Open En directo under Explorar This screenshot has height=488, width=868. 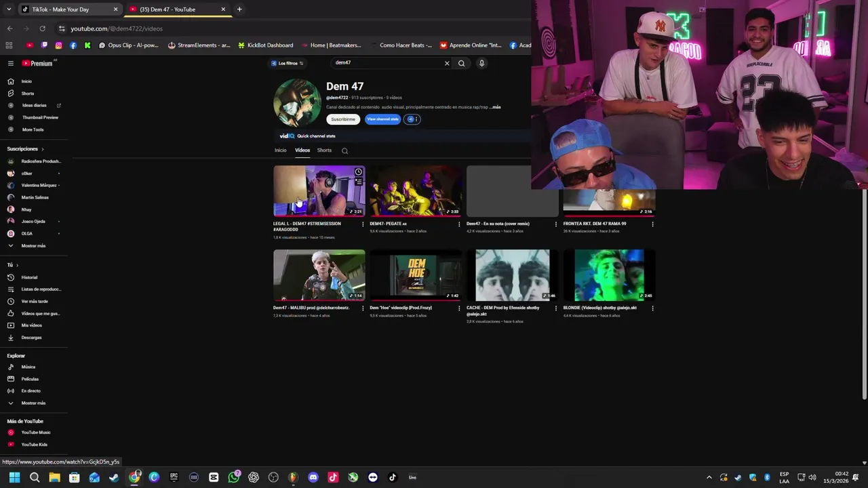(31, 391)
